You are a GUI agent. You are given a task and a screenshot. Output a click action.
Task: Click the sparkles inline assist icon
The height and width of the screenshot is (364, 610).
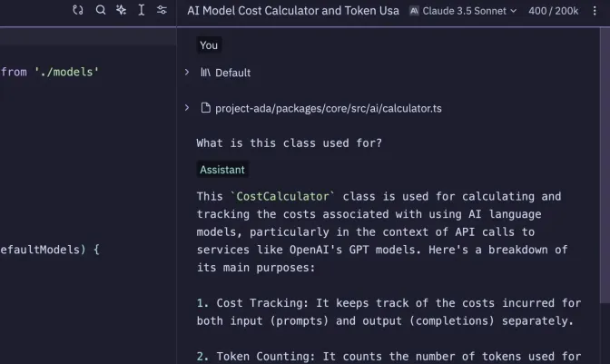click(121, 10)
